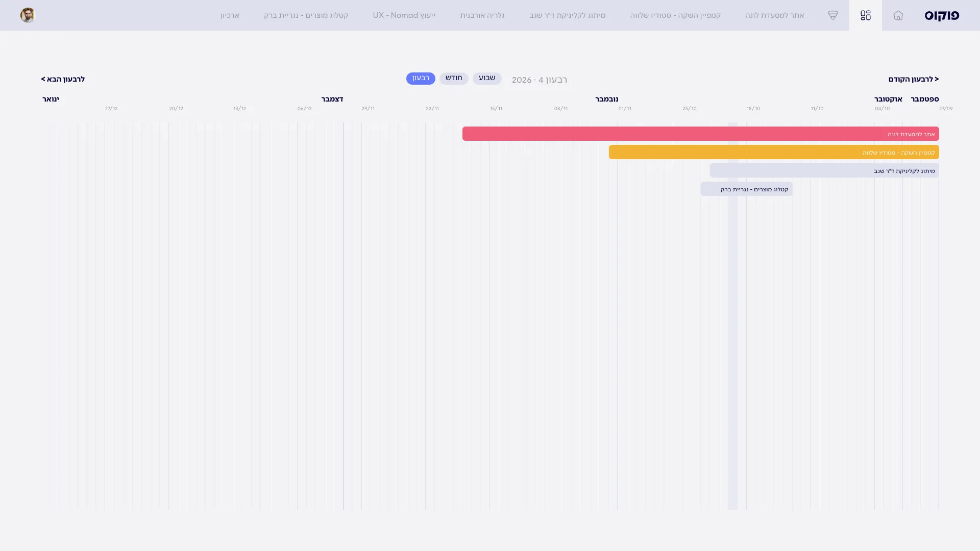Image resolution: width=980 pixels, height=551 pixels.
Task: Go to previous quarter via לרבעון הקודם
Action: coord(913,79)
